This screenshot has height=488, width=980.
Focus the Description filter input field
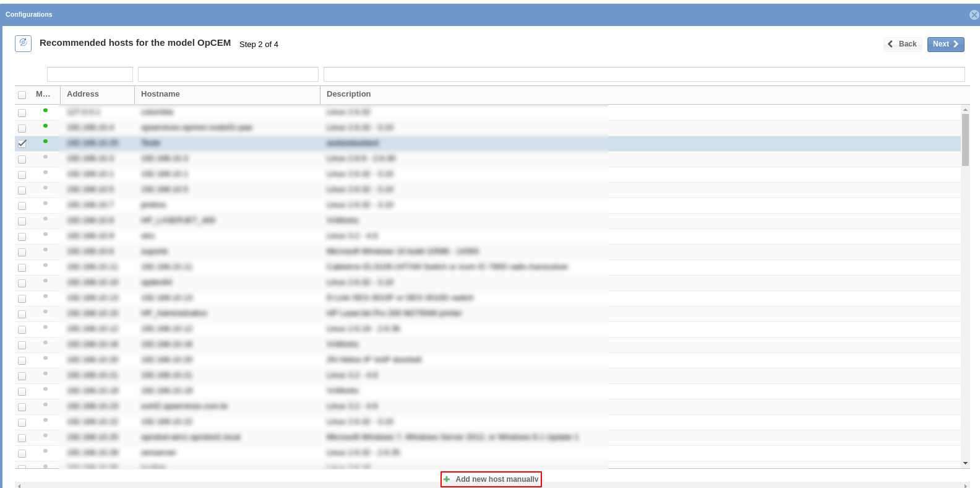click(643, 74)
